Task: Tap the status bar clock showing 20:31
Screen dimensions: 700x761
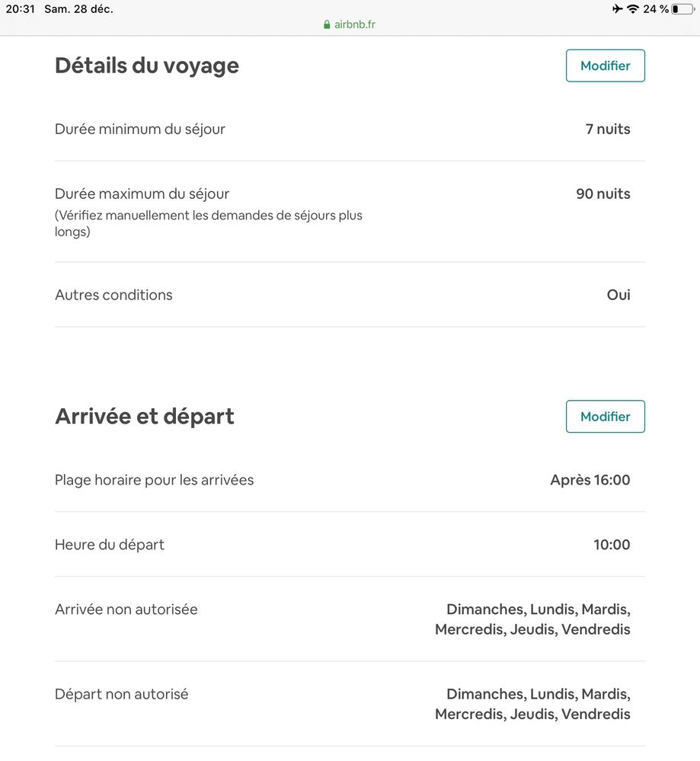Action: (x=21, y=9)
